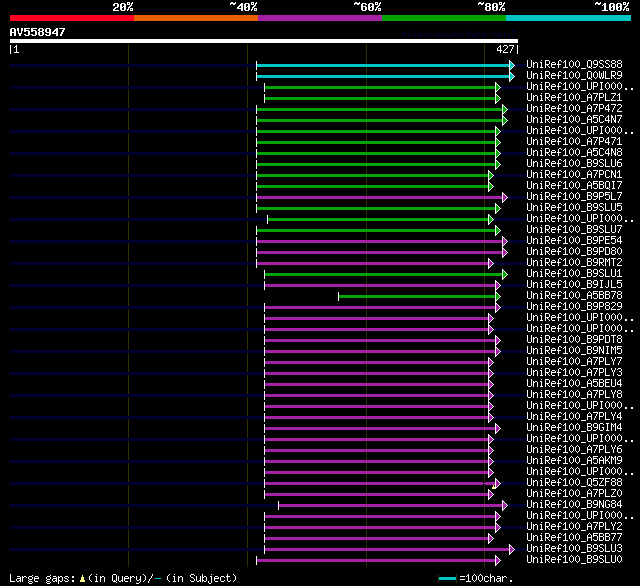Click the yellow gap marker in Q5ZF88 row
The width and height of the screenshot is (640, 586).
click(493, 486)
